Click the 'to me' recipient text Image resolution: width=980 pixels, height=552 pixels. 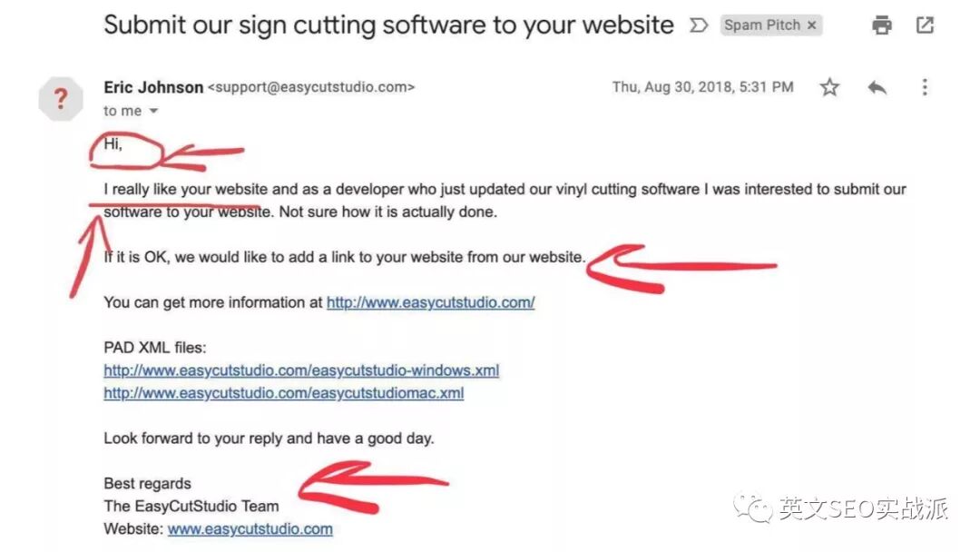[122, 111]
